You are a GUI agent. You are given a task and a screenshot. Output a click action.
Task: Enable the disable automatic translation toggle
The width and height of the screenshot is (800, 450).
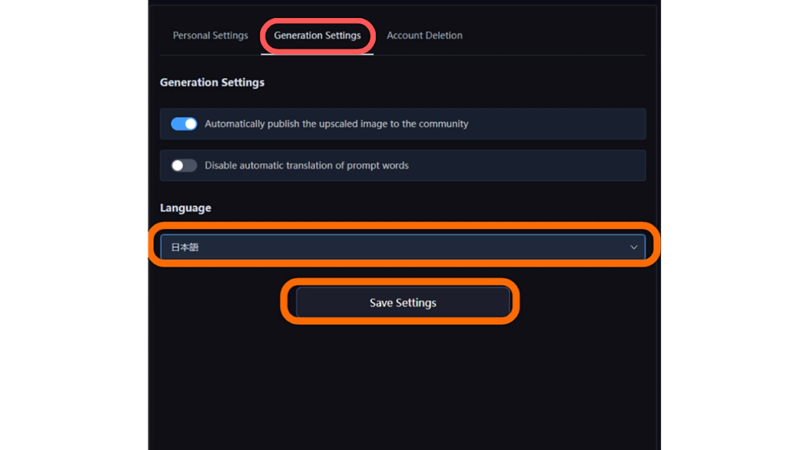184,165
